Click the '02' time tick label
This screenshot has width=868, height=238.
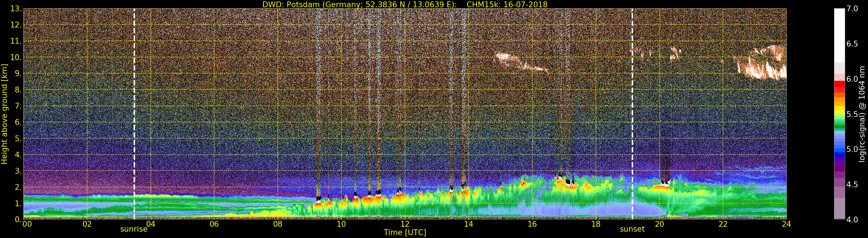click(x=87, y=224)
